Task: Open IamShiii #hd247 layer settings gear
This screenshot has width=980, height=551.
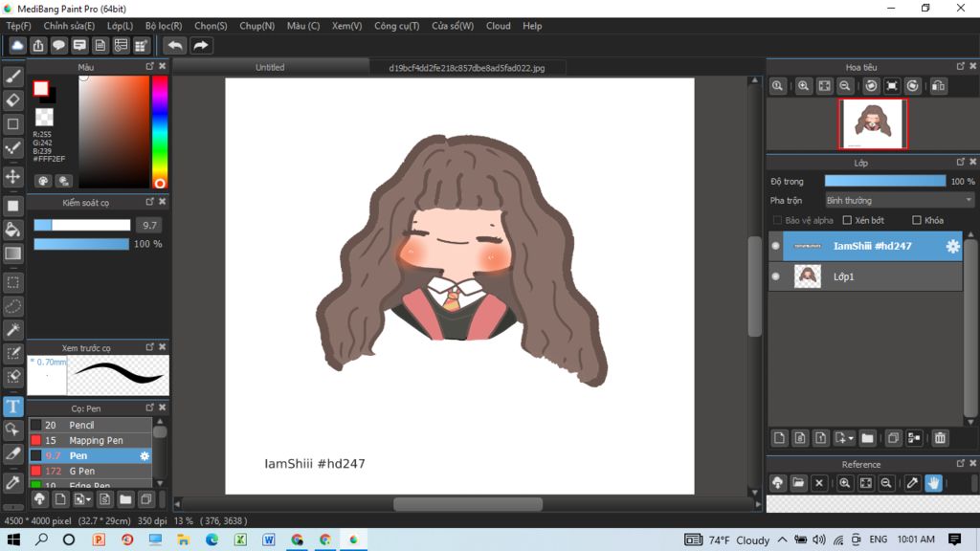Action: coord(952,246)
